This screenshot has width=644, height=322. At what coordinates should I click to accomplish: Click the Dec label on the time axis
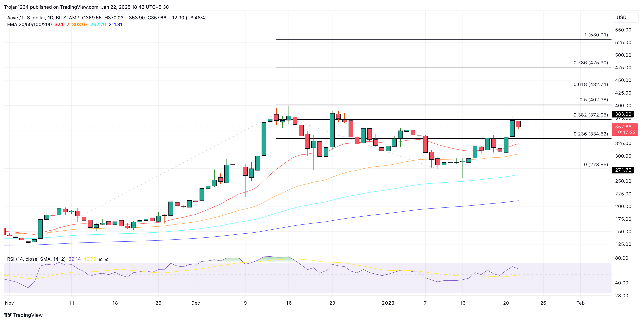(196, 303)
